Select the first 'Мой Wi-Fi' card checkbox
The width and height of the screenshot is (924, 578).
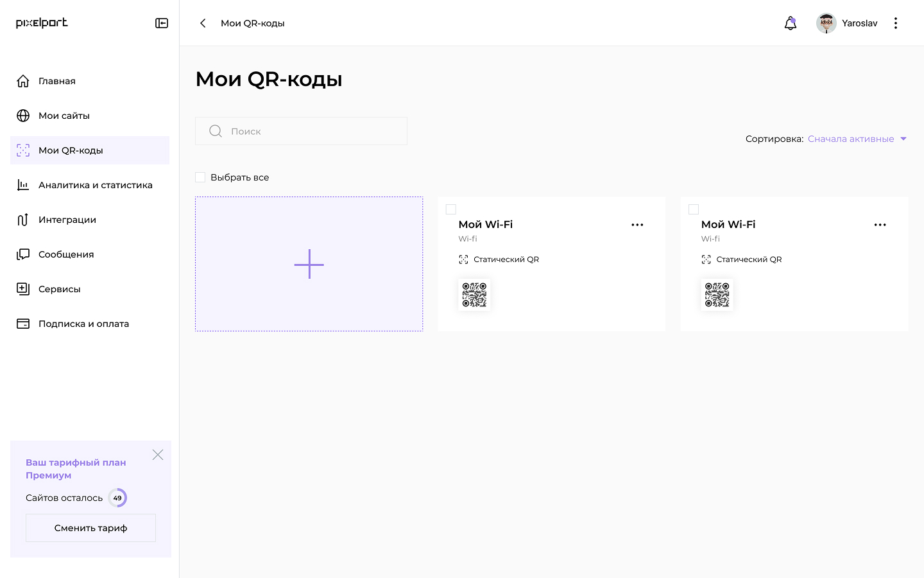click(451, 209)
